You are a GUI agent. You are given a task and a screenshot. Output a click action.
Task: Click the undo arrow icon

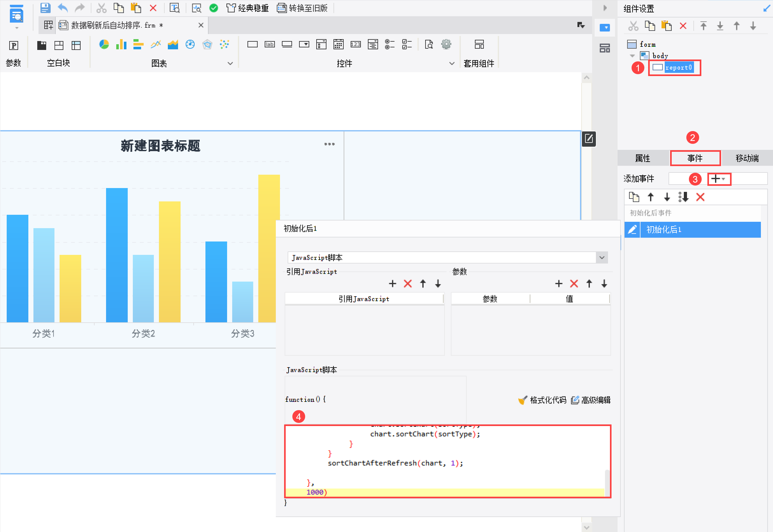63,8
